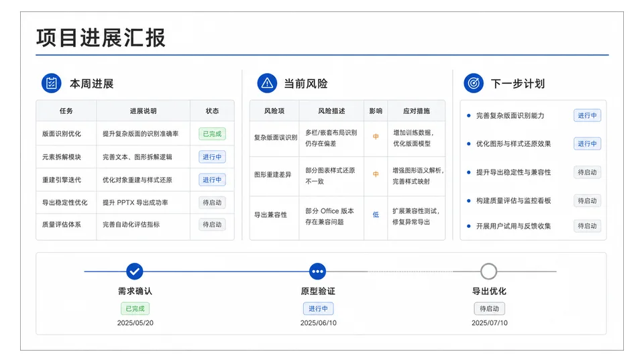Screen dimensions: 644x362
Task: Click the 中 impact value for 复杂版面误识别
Action: tap(376, 137)
